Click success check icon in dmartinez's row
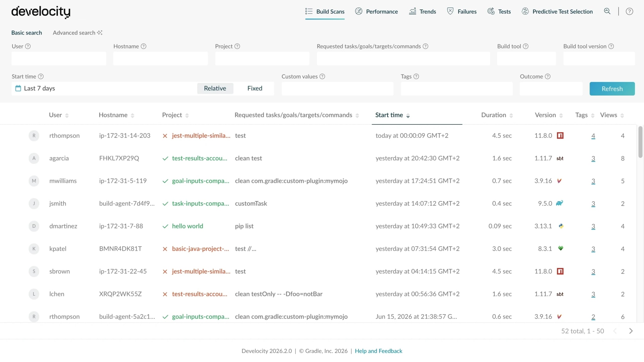The width and height of the screenshot is (644, 362). tap(165, 227)
